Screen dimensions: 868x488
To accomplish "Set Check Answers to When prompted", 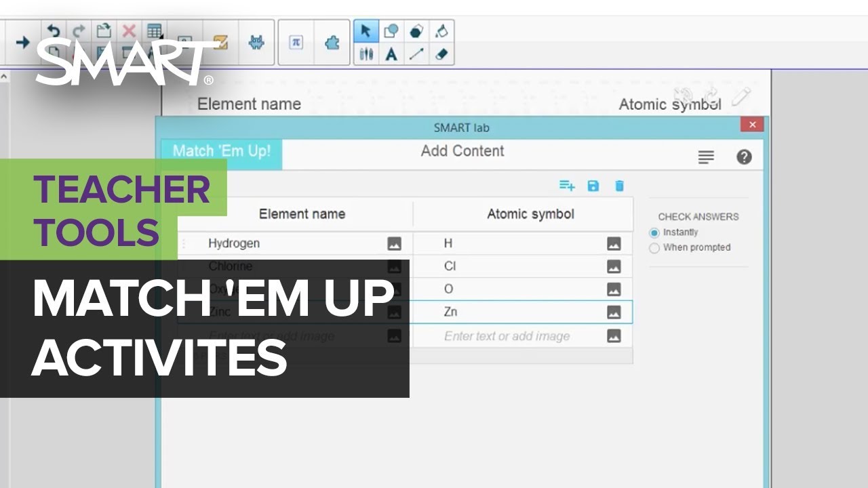I will [654, 248].
